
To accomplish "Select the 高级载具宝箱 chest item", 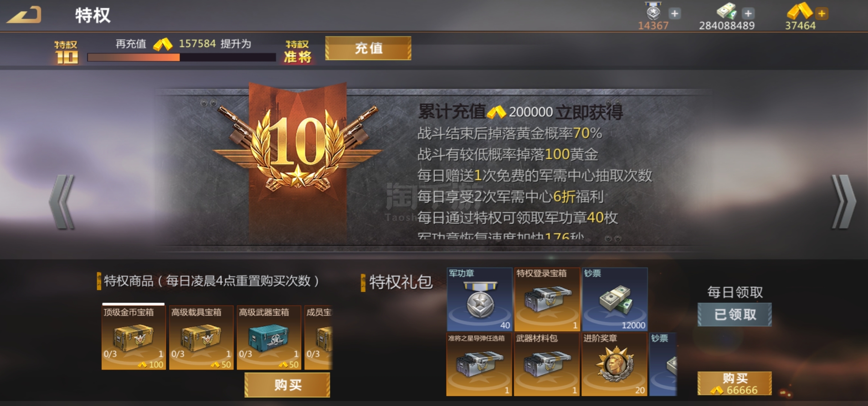I will [201, 337].
